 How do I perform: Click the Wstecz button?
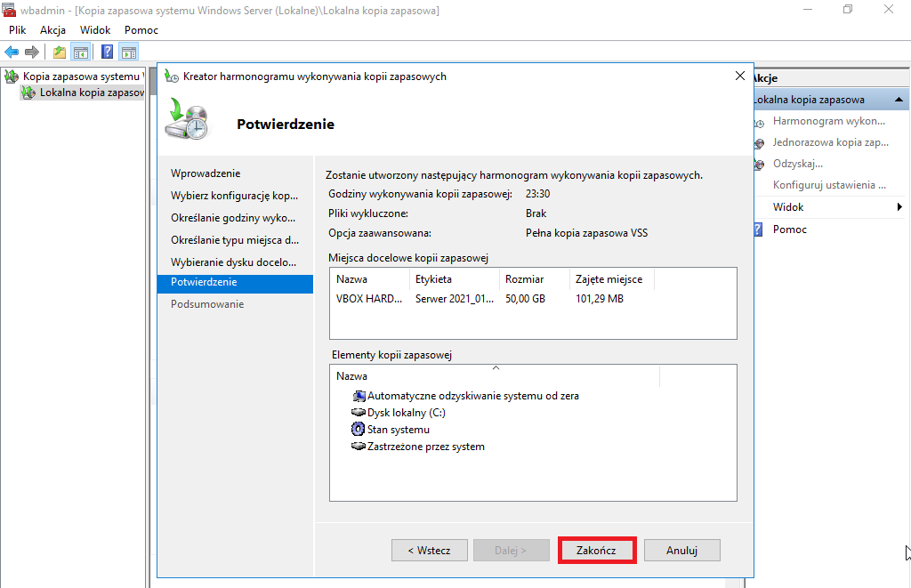(430, 551)
